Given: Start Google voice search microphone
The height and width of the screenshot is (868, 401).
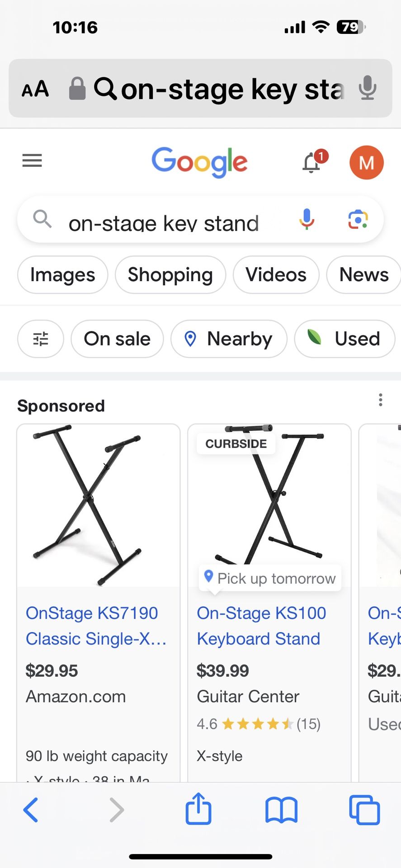Looking at the screenshot, I should click(307, 220).
